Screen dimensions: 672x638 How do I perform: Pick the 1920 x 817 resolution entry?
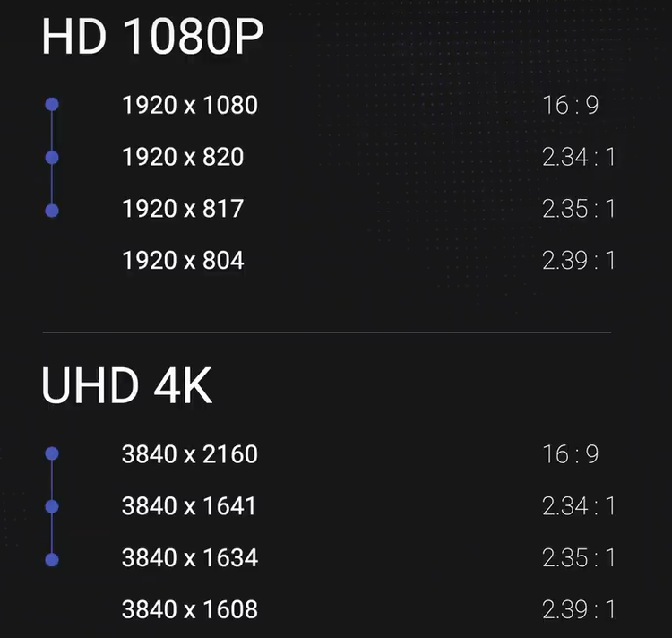(x=183, y=209)
